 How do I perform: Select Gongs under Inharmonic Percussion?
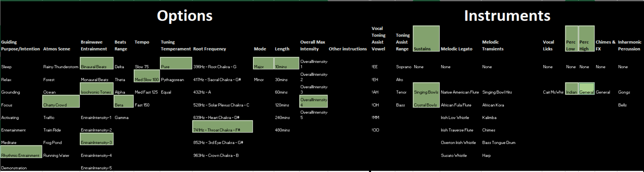click(x=624, y=92)
